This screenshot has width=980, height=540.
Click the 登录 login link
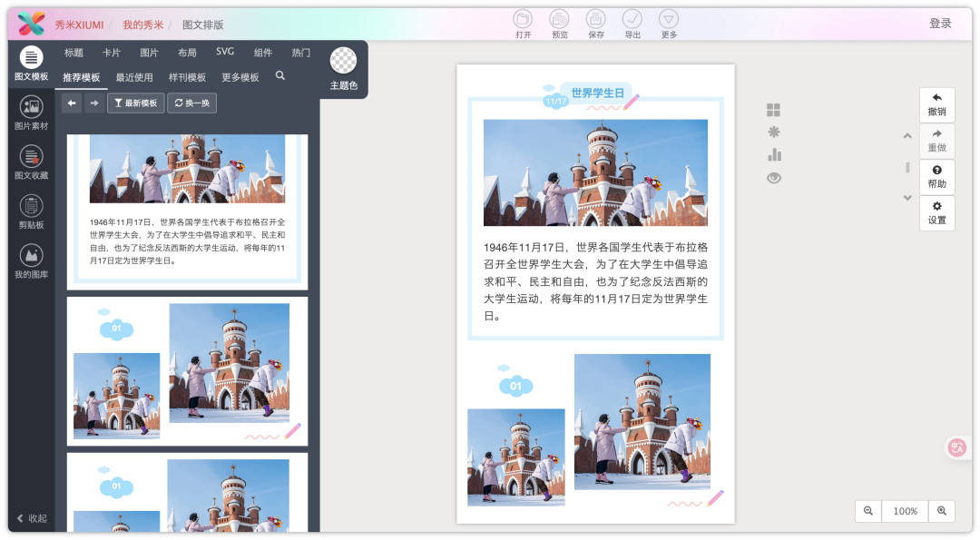pos(940,24)
